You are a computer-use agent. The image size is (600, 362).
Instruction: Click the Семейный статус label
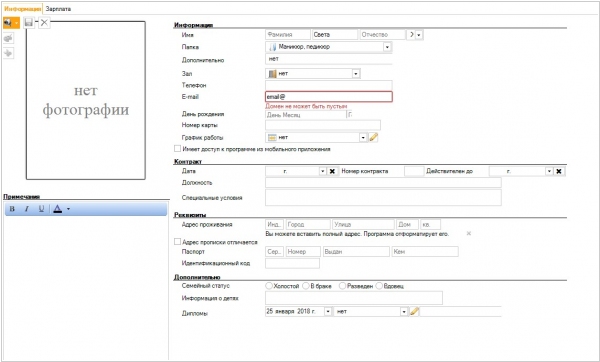point(206,286)
